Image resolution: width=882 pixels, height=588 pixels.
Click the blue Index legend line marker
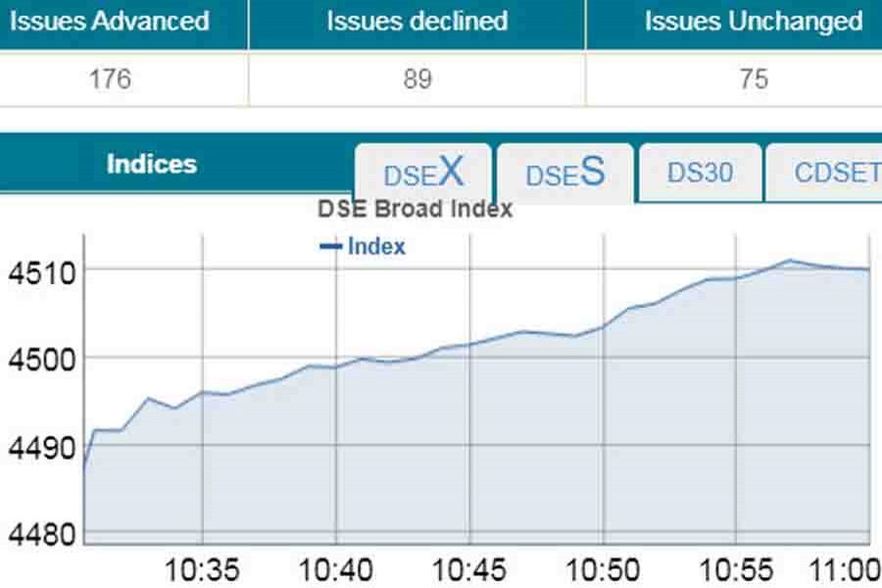[331, 247]
